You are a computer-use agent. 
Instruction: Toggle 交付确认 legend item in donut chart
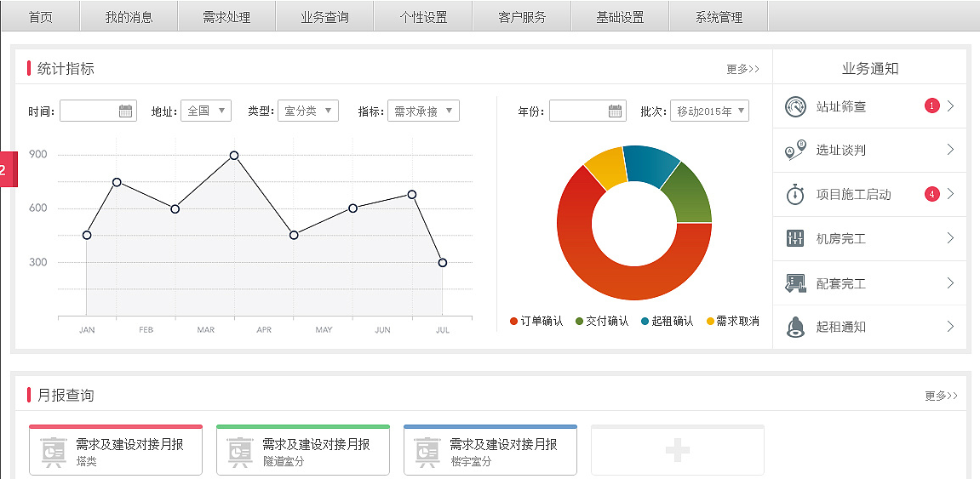(602, 321)
